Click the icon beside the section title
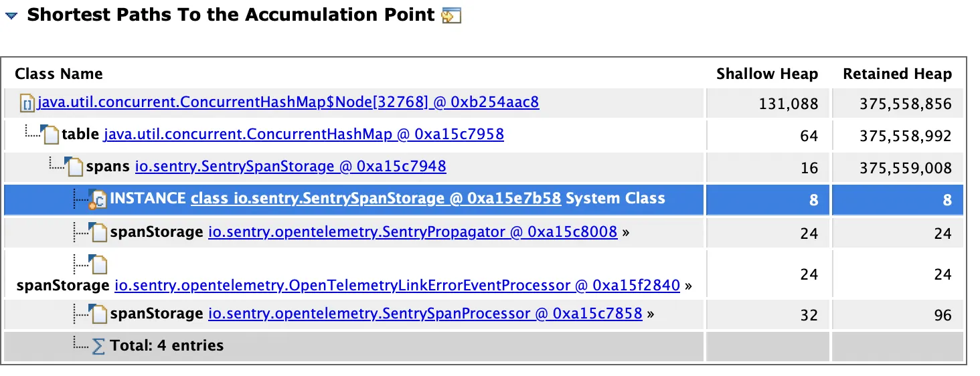Screen dimensions: 980x376 pos(452,15)
